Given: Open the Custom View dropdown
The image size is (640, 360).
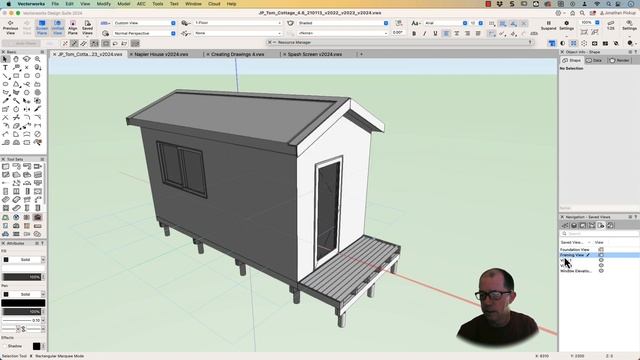Looking at the screenshot, I should (144, 23).
